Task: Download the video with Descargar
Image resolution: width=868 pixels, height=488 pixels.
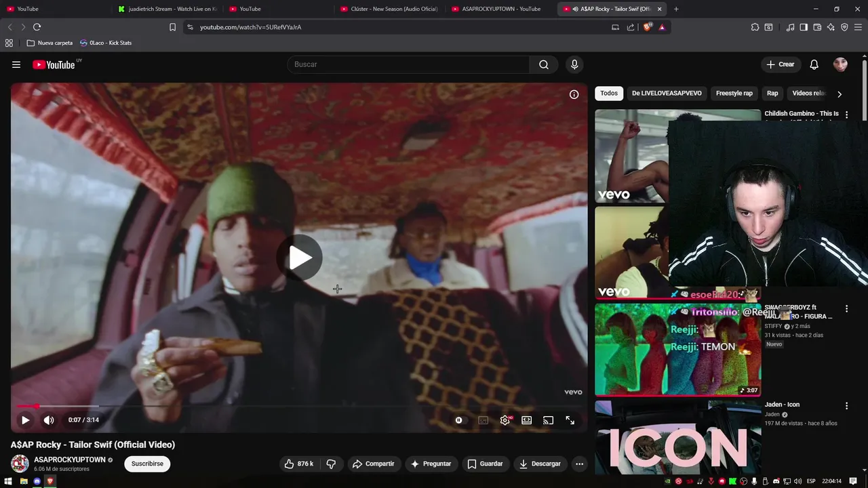Action: (x=540, y=464)
